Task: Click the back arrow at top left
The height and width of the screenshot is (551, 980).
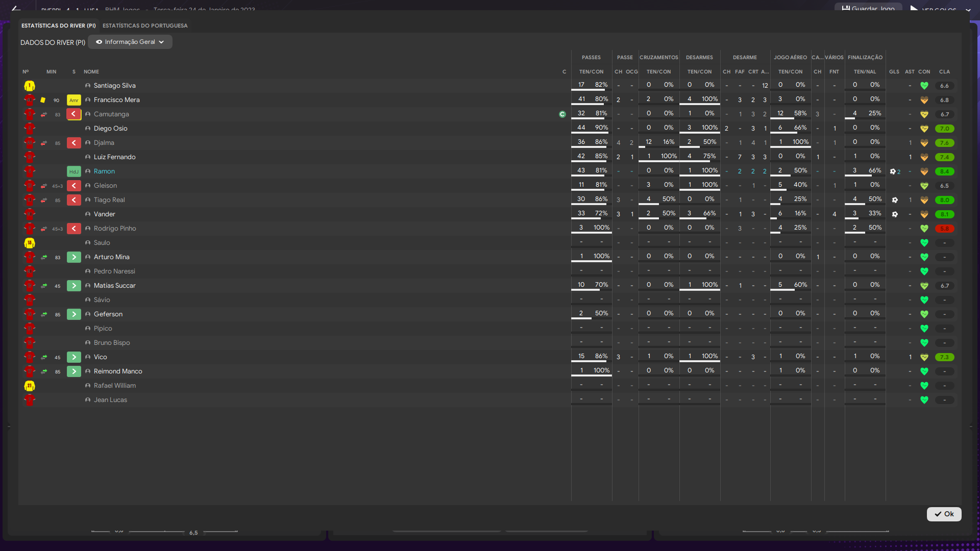Action: pyautogui.click(x=16, y=9)
